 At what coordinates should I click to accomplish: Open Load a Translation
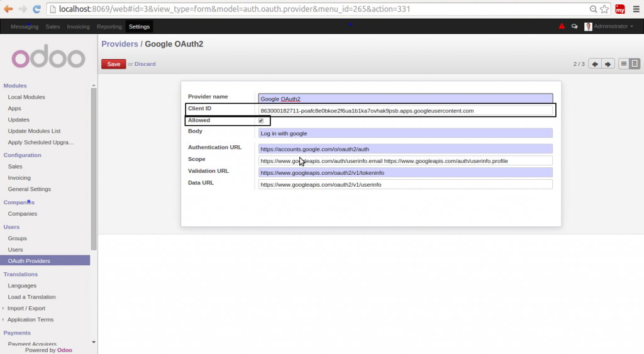31,297
